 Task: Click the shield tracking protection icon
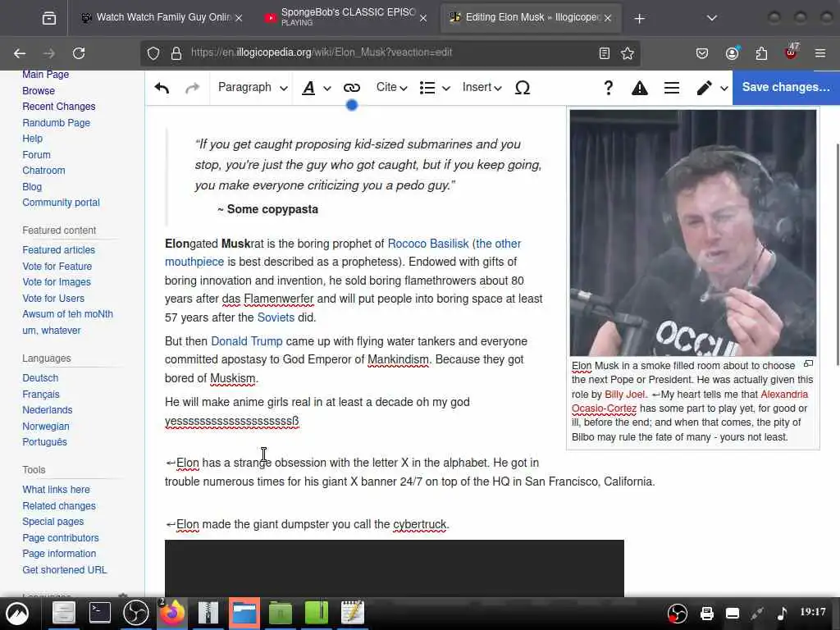153,53
